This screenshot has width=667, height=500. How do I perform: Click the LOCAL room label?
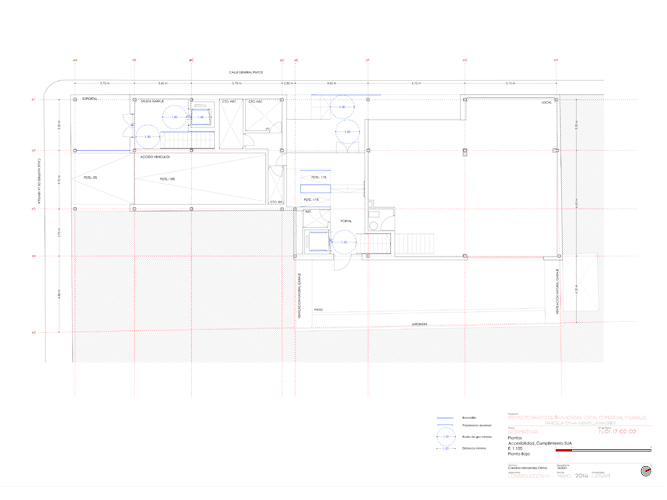coord(546,102)
